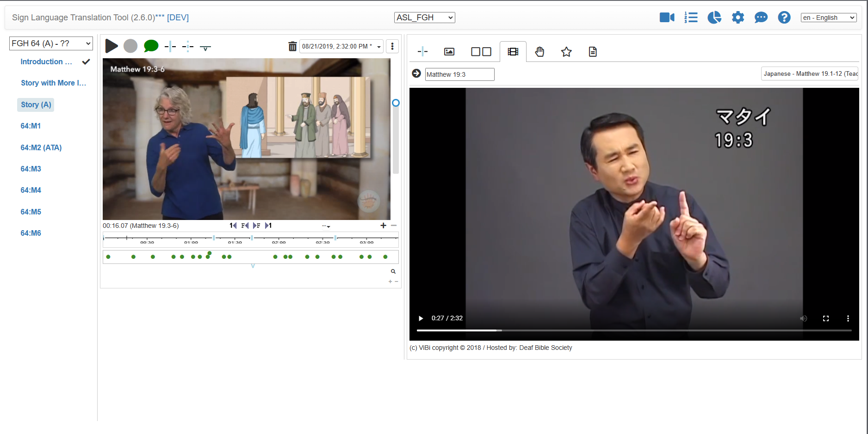The width and height of the screenshot is (868, 434).
Task: Click the gray record button
Action: pos(130,46)
